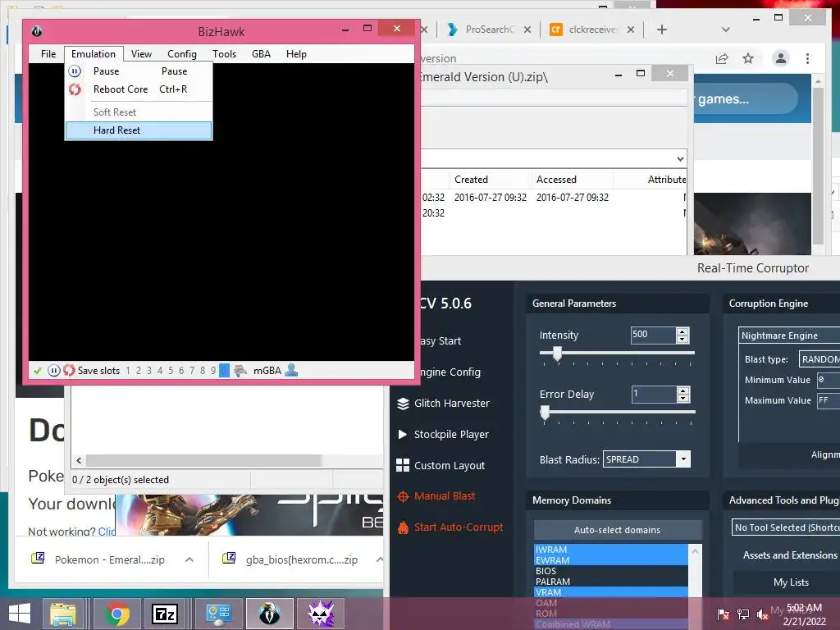The height and width of the screenshot is (630, 840).
Task: Open BizHawk GBA menu
Action: tap(261, 53)
